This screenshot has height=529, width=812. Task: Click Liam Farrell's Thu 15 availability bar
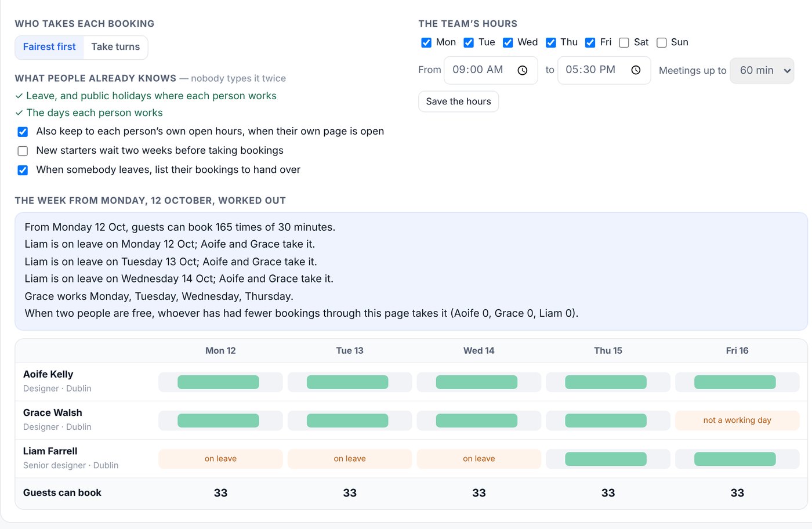(x=606, y=459)
